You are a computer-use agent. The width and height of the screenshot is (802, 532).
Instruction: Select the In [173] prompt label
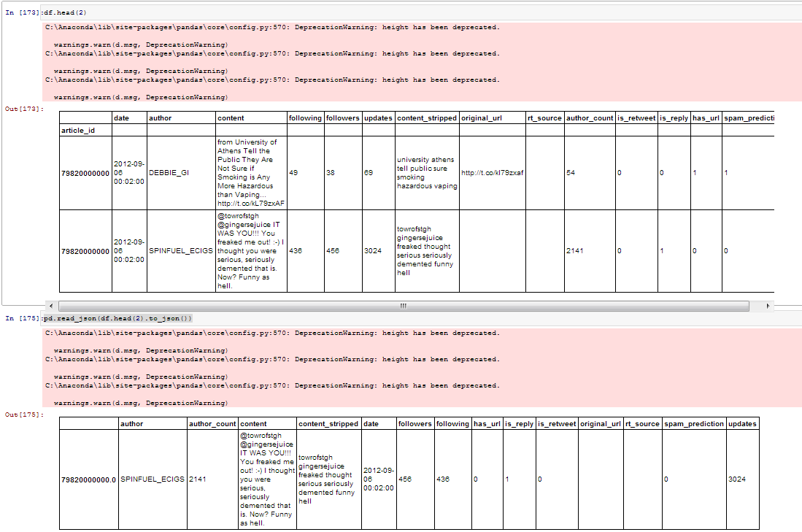pos(22,12)
